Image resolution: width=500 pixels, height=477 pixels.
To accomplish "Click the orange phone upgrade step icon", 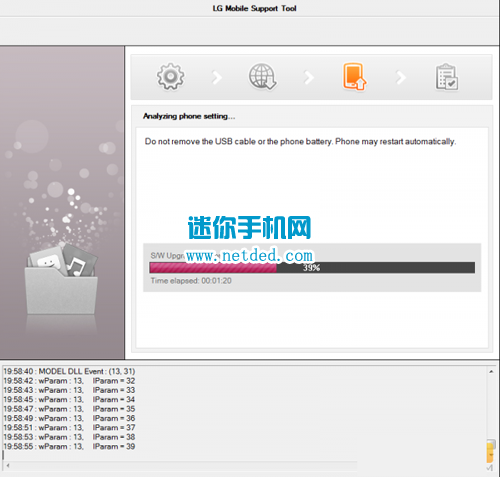I will click(354, 76).
